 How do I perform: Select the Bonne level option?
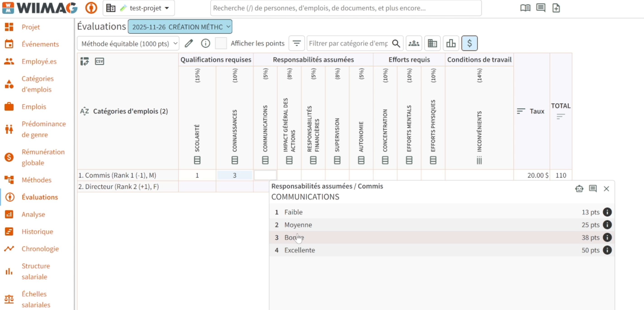[x=442, y=237]
